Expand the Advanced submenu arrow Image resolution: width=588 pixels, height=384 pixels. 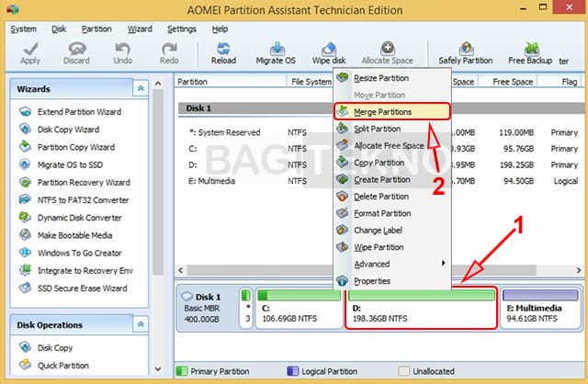tap(443, 264)
